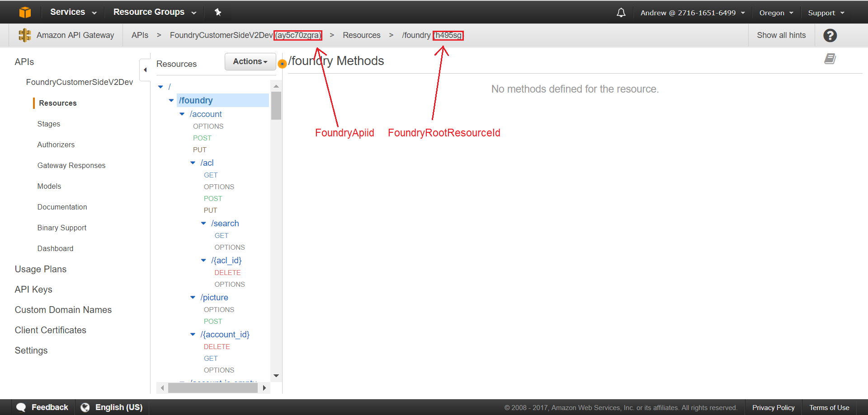Open Models in the side menu
This screenshot has height=415, width=868.
click(x=49, y=186)
